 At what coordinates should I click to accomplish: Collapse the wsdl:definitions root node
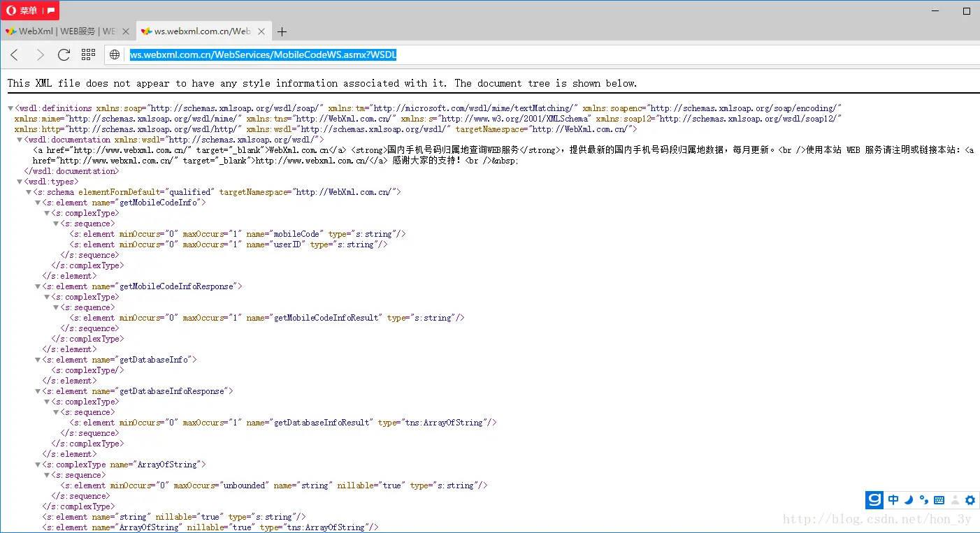10,108
